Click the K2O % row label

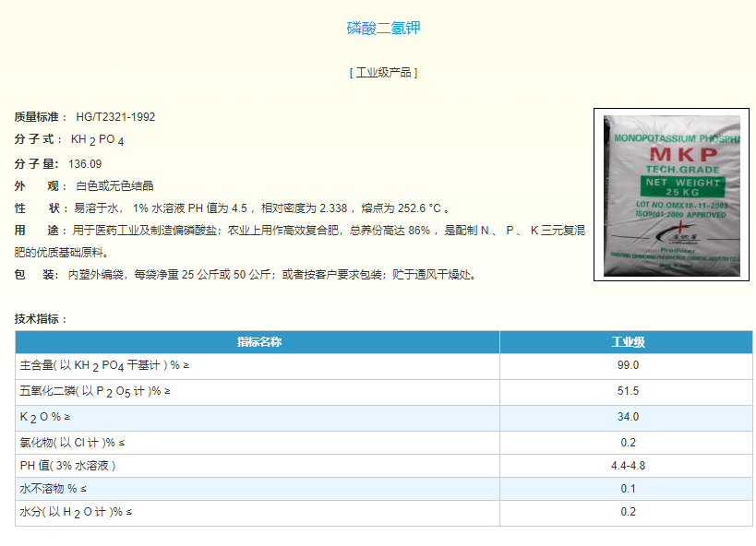(x=45, y=417)
